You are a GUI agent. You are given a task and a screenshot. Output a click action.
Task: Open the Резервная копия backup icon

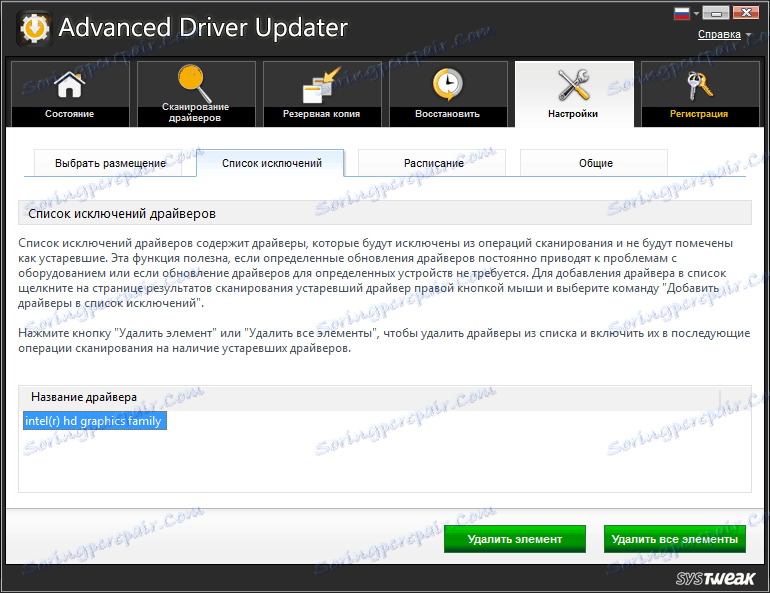[x=322, y=84]
